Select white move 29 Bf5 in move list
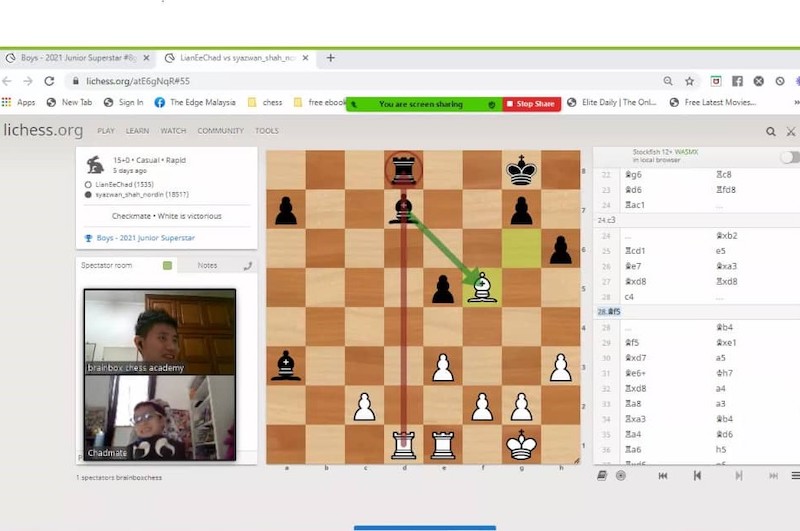Image resolution: width=800 pixels, height=531 pixels. (x=633, y=343)
